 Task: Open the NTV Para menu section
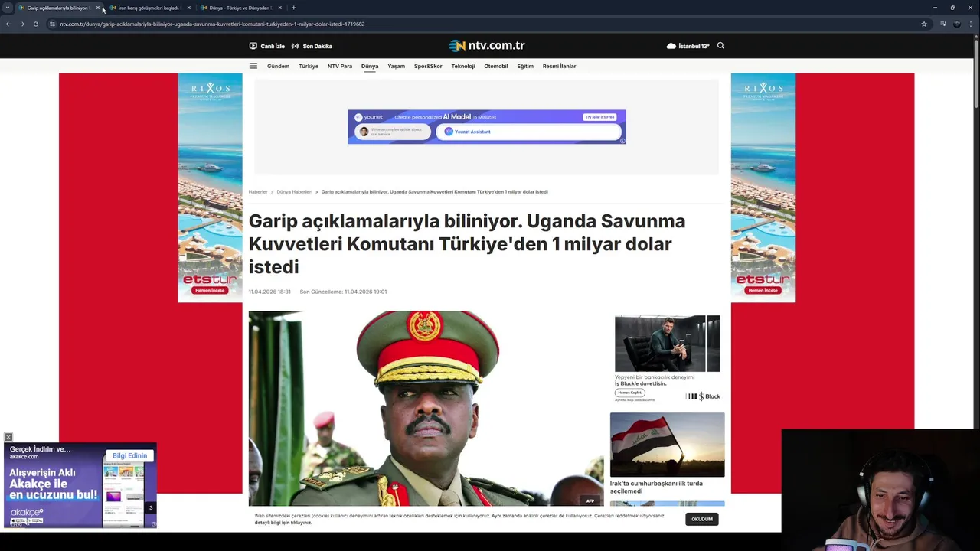(340, 66)
